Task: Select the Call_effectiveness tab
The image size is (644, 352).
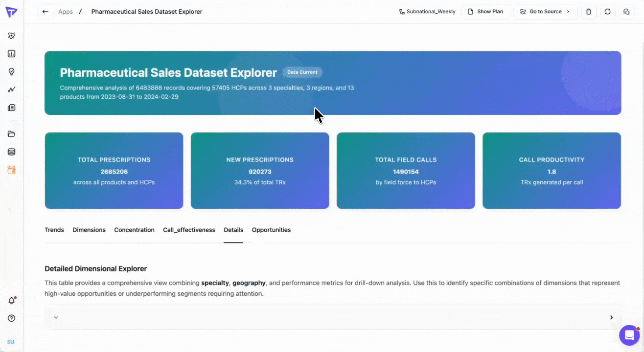Action: (x=189, y=230)
